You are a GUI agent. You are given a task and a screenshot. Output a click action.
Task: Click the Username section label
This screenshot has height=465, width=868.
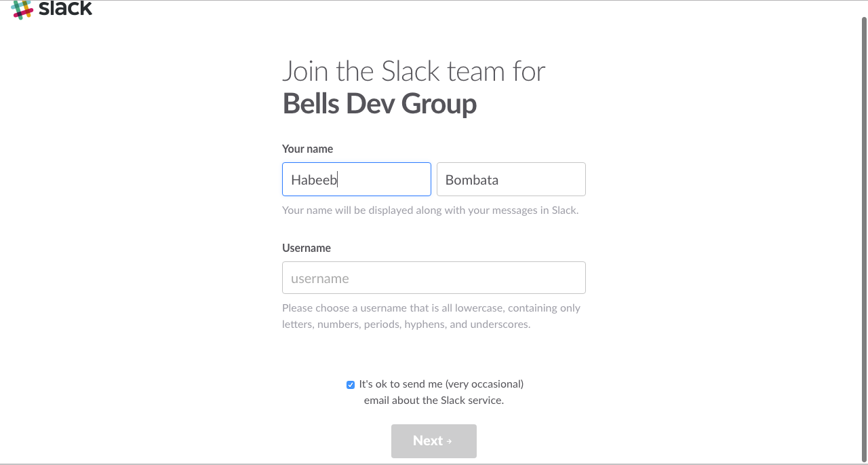306,248
